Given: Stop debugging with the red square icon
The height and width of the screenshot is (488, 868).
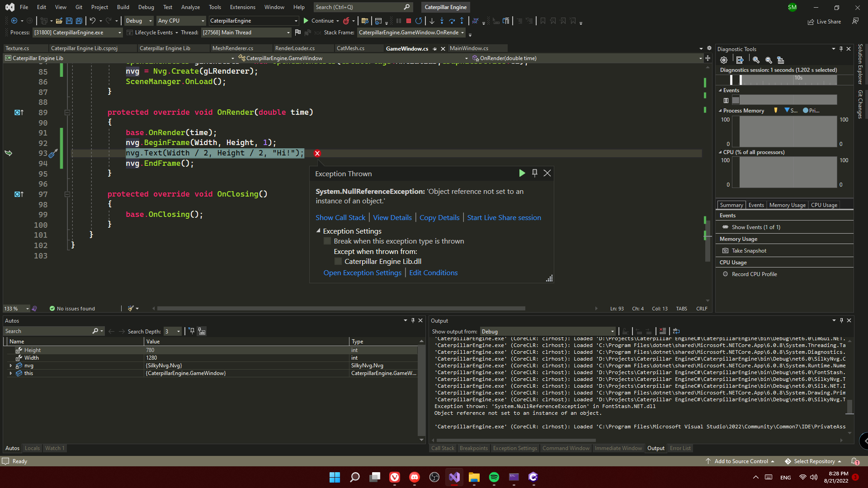Looking at the screenshot, I should [x=408, y=21].
